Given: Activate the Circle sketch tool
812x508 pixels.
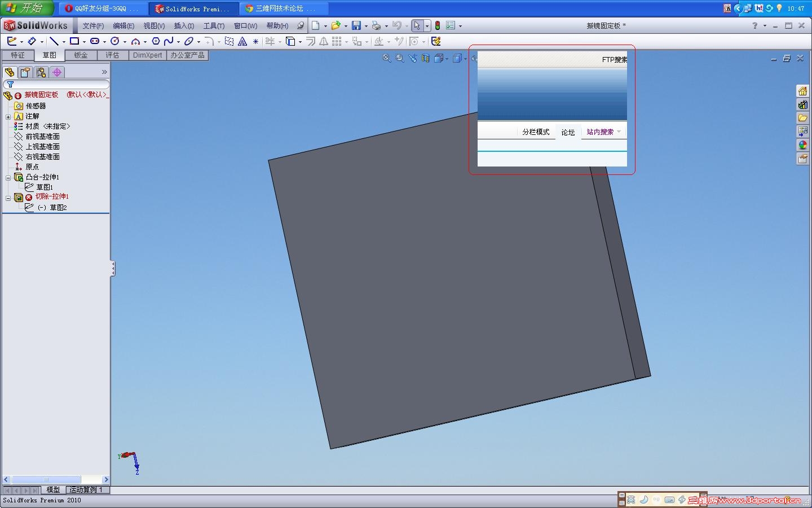Looking at the screenshot, I should click(x=115, y=41).
